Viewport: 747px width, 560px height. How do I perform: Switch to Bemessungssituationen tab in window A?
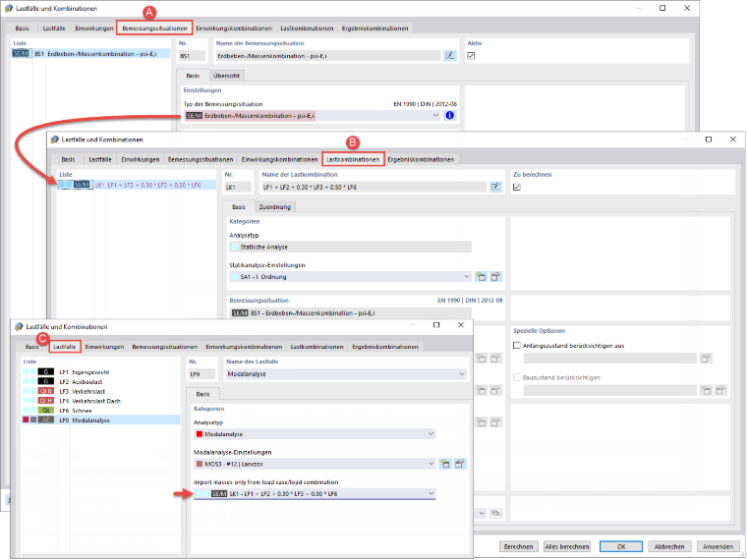[154, 28]
